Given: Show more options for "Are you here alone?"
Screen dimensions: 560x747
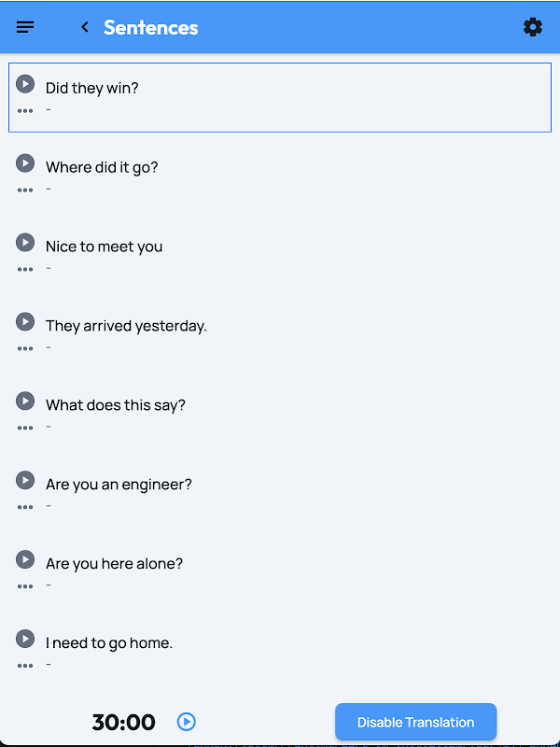Looking at the screenshot, I should point(25,587).
